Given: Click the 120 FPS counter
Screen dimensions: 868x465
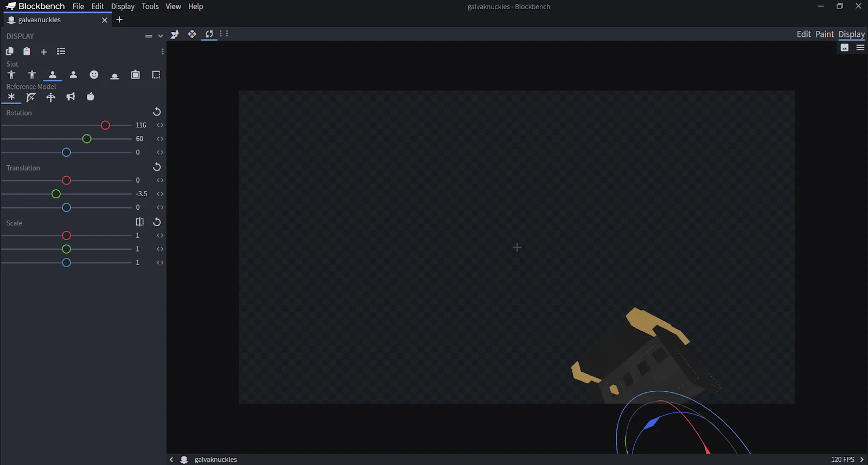Looking at the screenshot, I should coord(843,460).
